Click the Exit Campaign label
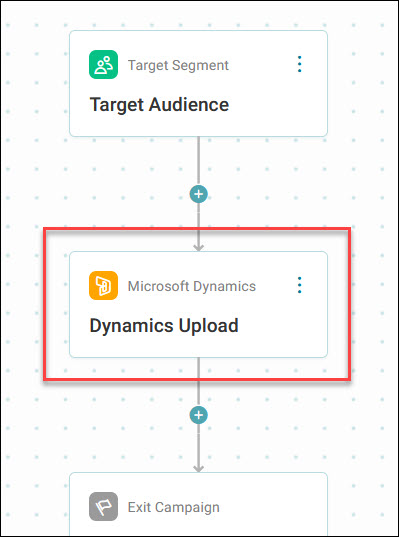The width and height of the screenshot is (399, 537). (x=174, y=507)
